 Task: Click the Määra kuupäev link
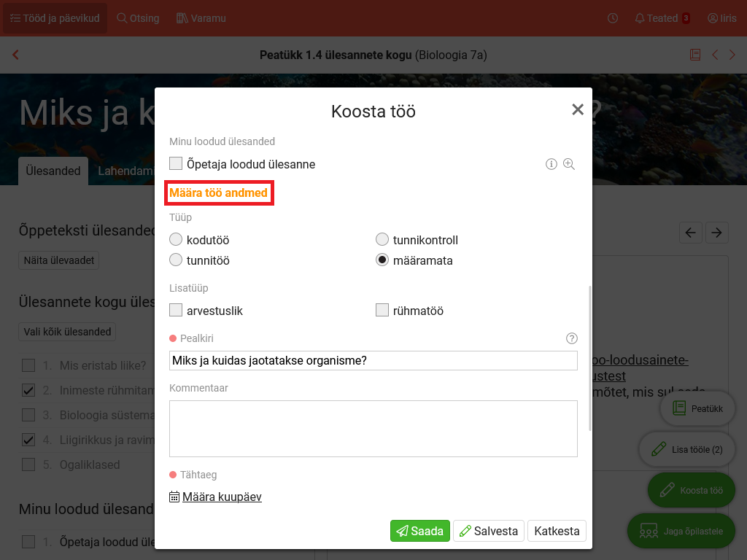(222, 497)
